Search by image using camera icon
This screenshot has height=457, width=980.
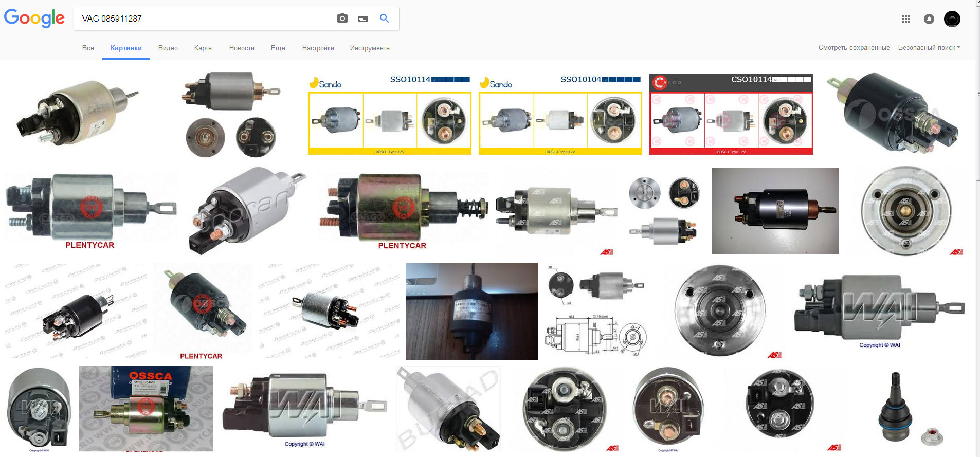[342, 19]
